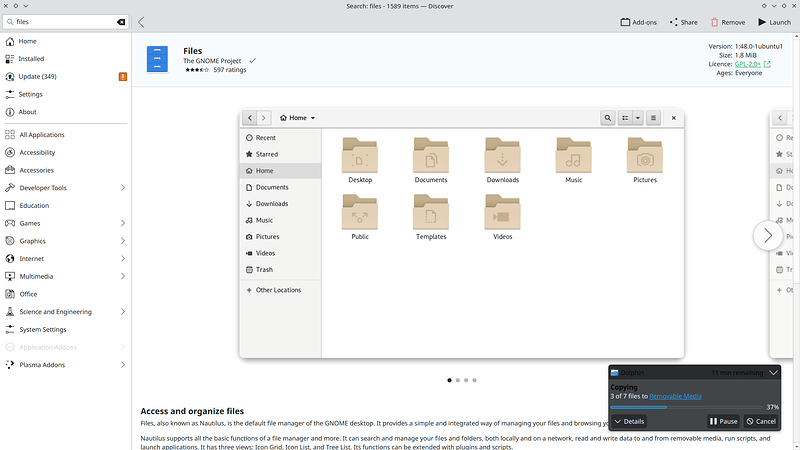Click the update warning badge
Screen dimensions: 800x450
coord(122,76)
